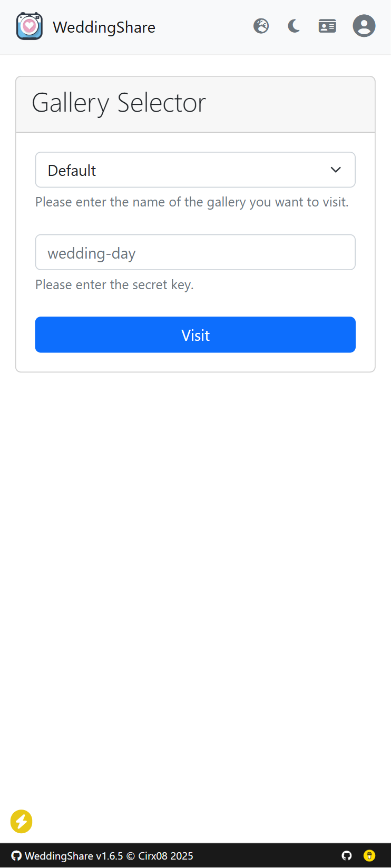Viewport: 391px width, 868px height.
Task: Expand the chevron on the gallery selector
Action: (336, 170)
